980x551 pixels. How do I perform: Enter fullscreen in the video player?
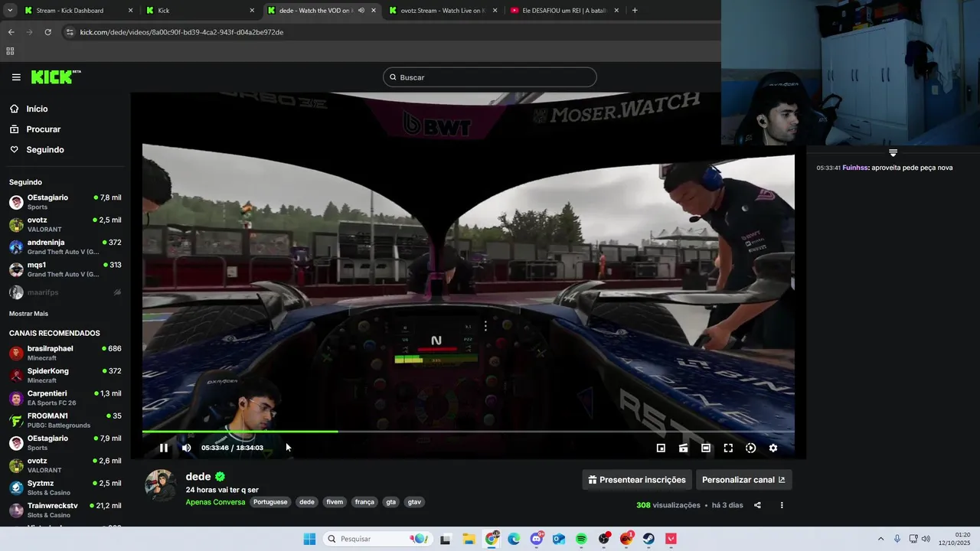[x=728, y=448]
